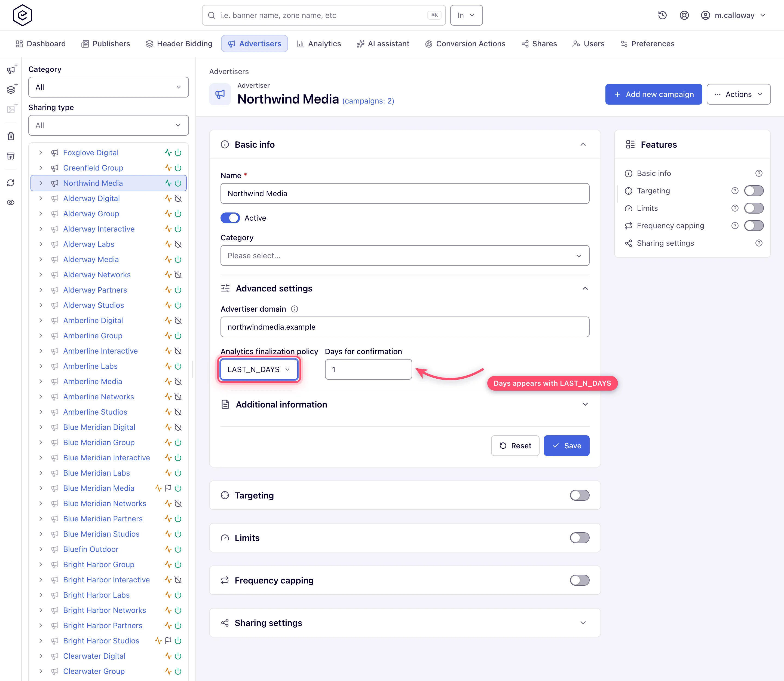Turn on the Targeting section switch
The image size is (784, 681).
[x=580, y=495]
